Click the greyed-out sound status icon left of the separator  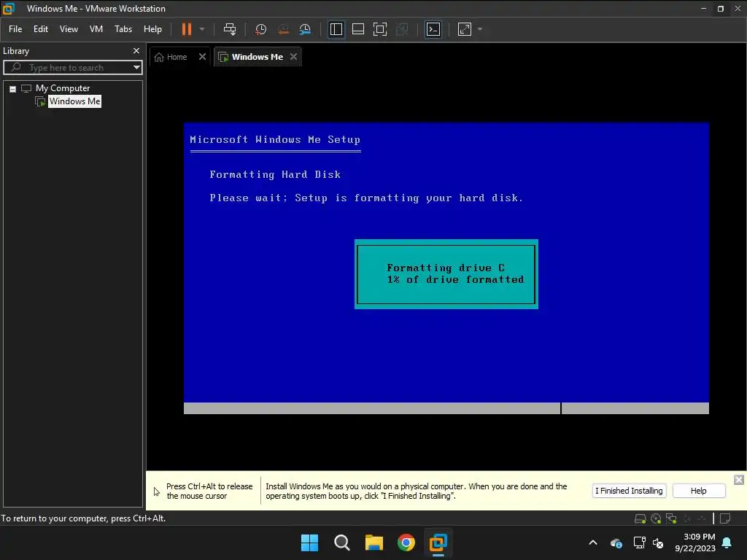702,518
